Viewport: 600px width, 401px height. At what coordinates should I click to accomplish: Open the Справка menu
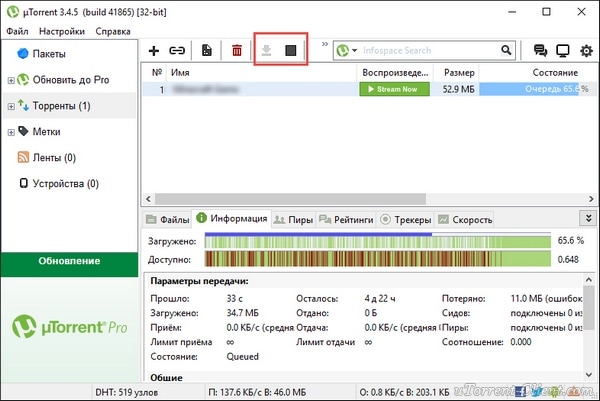pyautogui.click(x=113, y=31)
